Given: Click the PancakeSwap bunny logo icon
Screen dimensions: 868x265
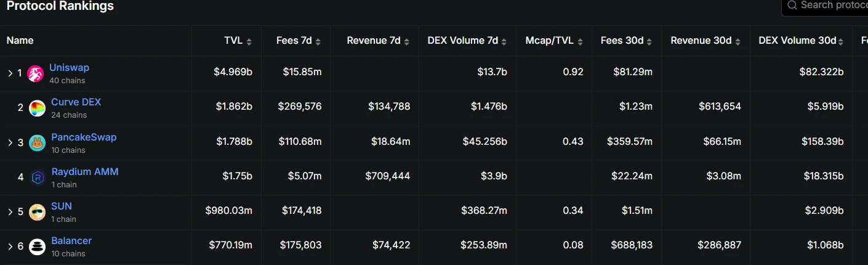Looking at the screenshot, I should coord(37,143).
